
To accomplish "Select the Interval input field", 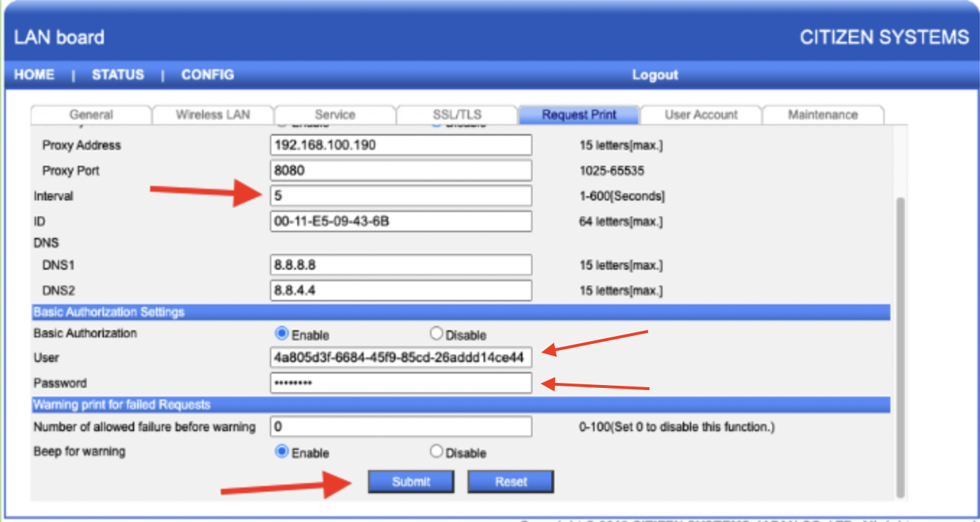I will [x=401, y=195].
